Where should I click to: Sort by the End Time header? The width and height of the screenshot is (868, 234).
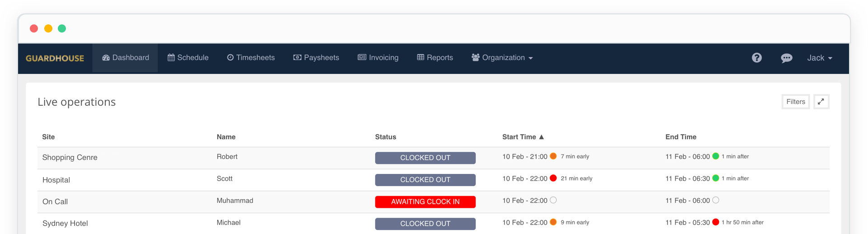coord(681,137)
